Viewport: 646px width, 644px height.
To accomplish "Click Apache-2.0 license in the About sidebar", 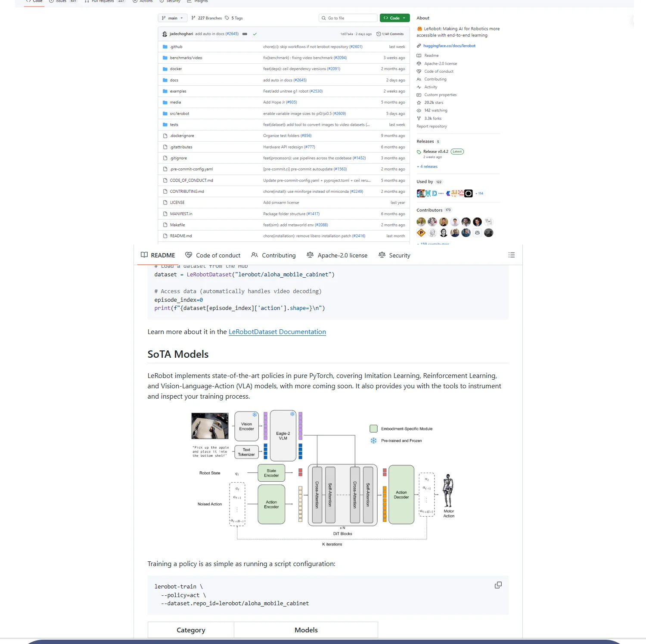I will 441,64.
